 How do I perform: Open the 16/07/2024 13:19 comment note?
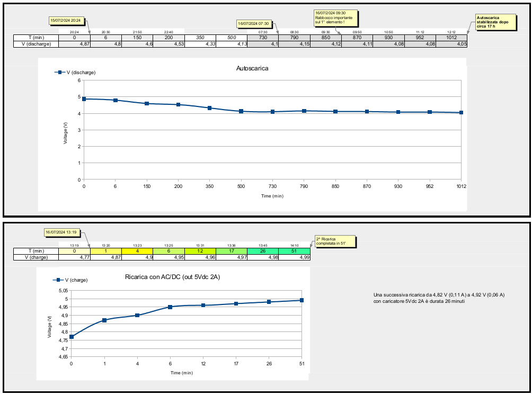61,232
